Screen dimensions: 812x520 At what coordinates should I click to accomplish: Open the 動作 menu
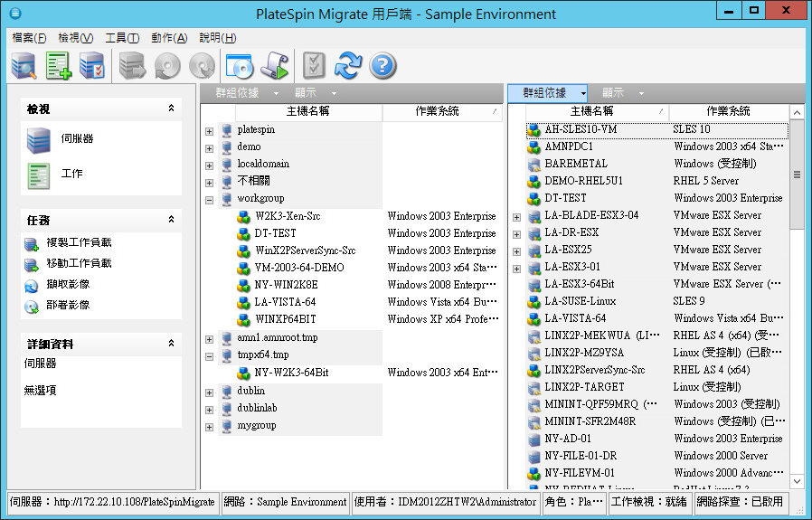click(x=169, y=38)
